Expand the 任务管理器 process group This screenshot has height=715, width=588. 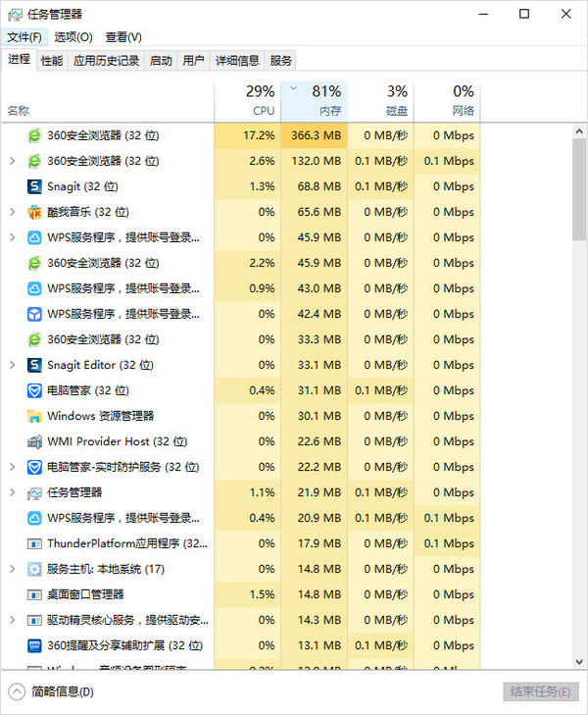12,492
